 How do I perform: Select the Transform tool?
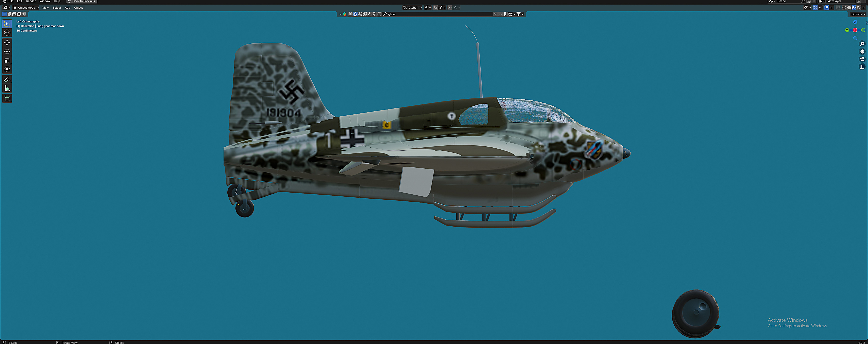(x=7, y=69)
